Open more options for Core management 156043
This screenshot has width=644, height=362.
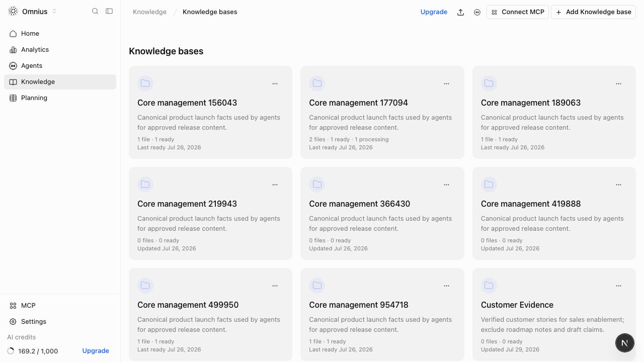[x=275, y=83]
